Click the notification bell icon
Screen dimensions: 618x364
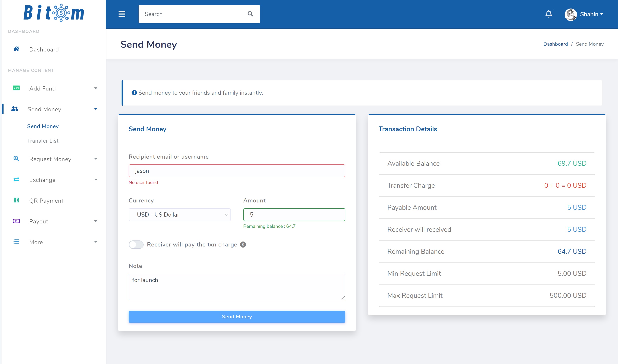549,14
